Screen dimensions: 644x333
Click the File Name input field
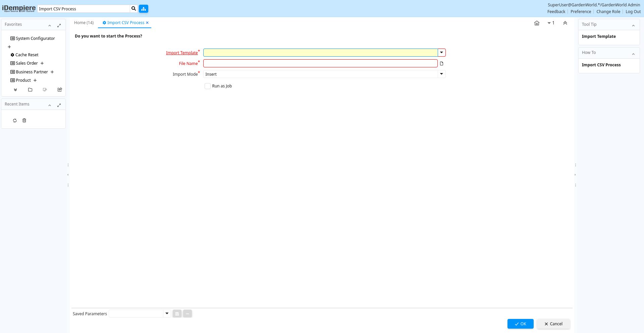[x=320, y=64]
